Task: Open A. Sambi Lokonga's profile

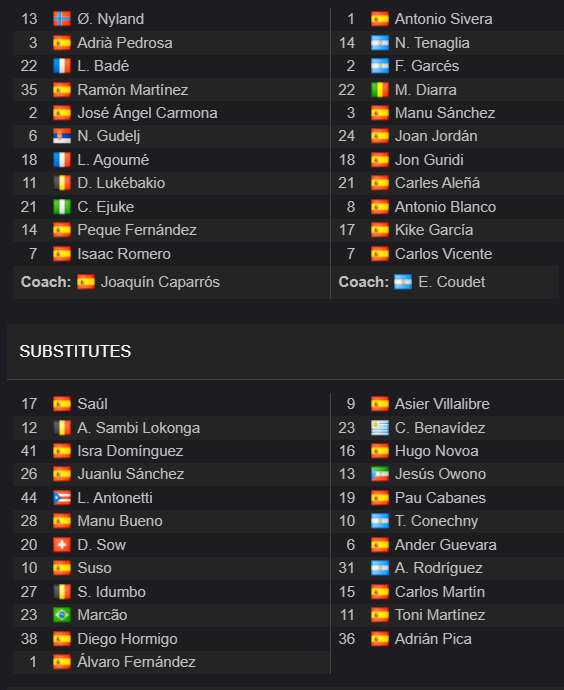Action: click(x=139, y=428)
